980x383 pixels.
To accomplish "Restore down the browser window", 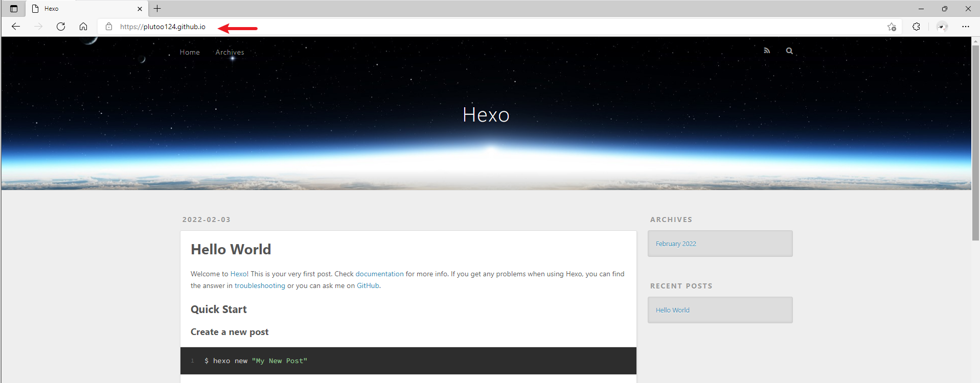I will tap(945, 9).
